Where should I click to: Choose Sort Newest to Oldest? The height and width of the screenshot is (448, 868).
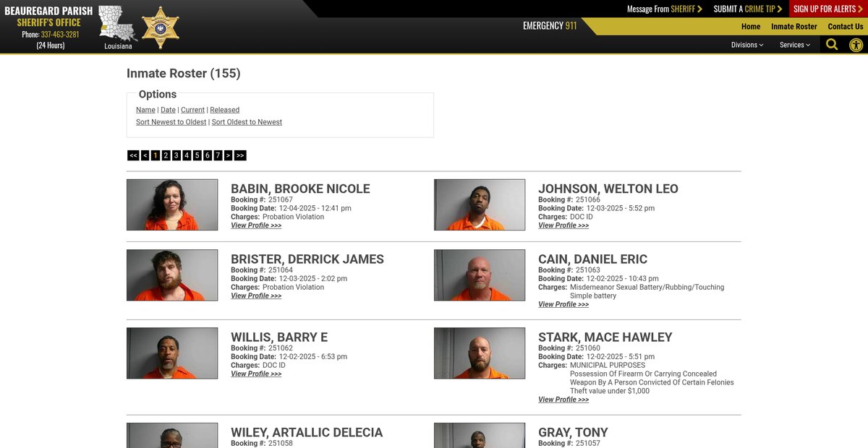pos(171,122)
